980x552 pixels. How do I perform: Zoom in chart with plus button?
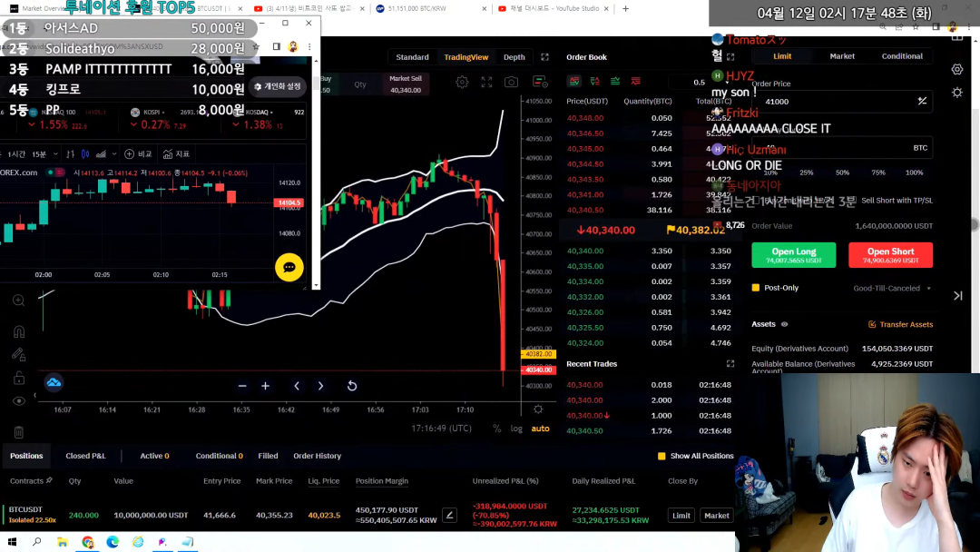pyautogui.click(x=265, y=386)
